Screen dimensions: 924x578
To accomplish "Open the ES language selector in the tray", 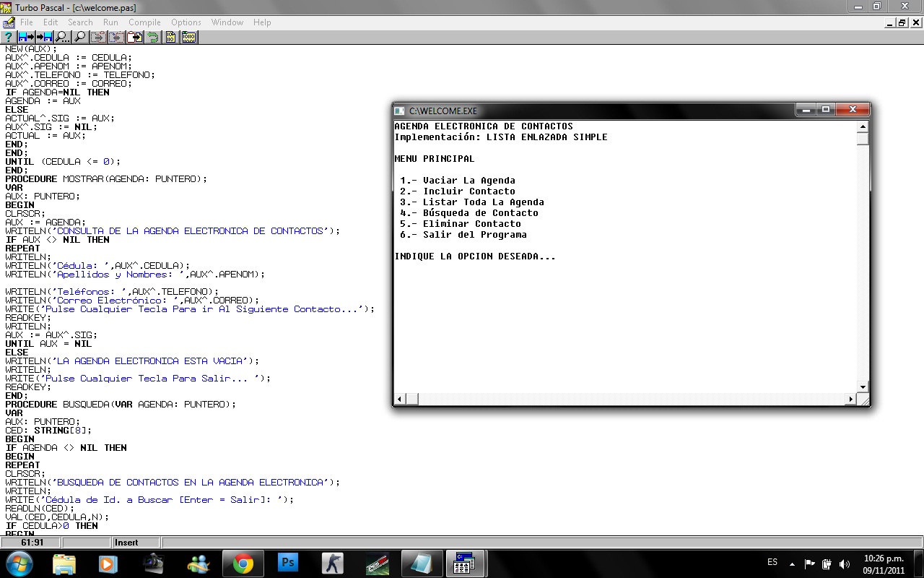I will 772,562.
